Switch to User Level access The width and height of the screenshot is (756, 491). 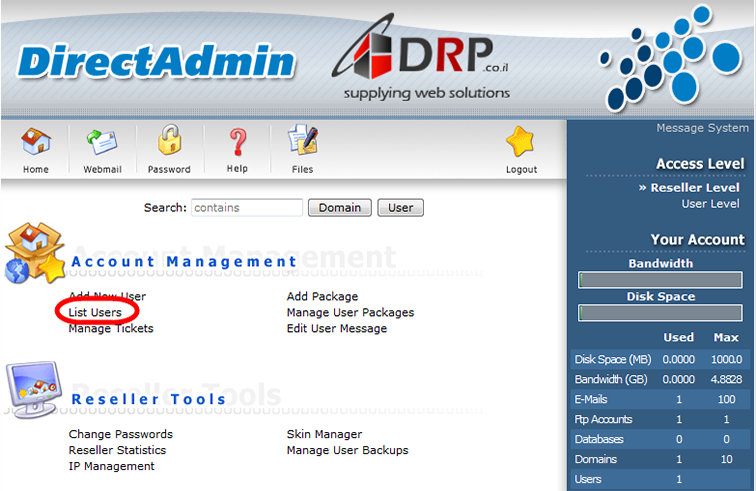tap(710, 204)
